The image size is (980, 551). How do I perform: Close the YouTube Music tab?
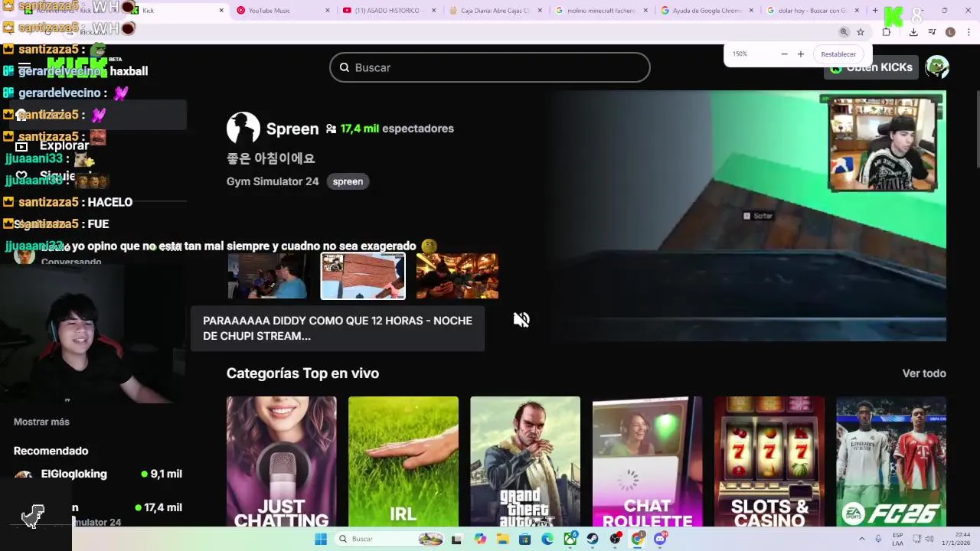pos(328,11)
